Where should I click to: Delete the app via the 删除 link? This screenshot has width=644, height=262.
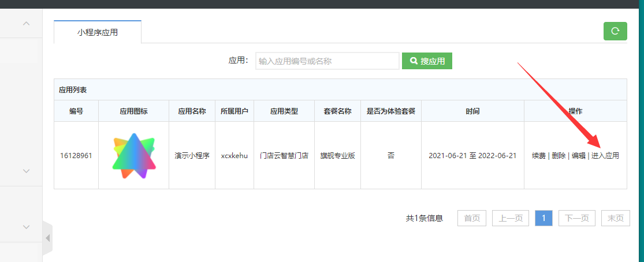tap(558, 156)
